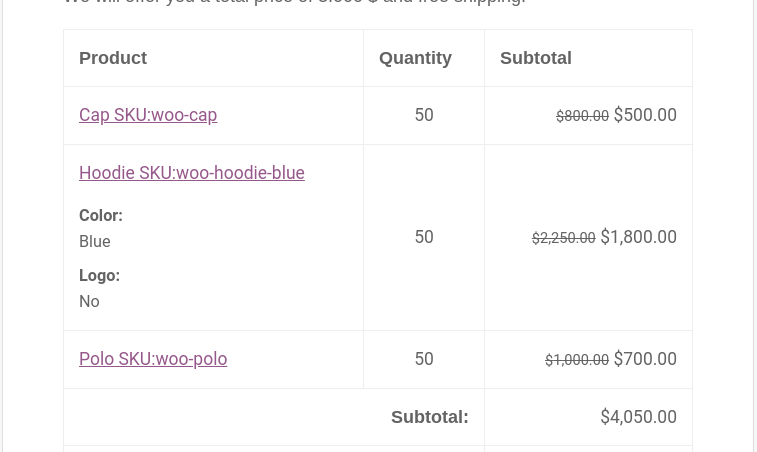Click the Blue color value
757x452 pixels.
click(x=95, y=242)
